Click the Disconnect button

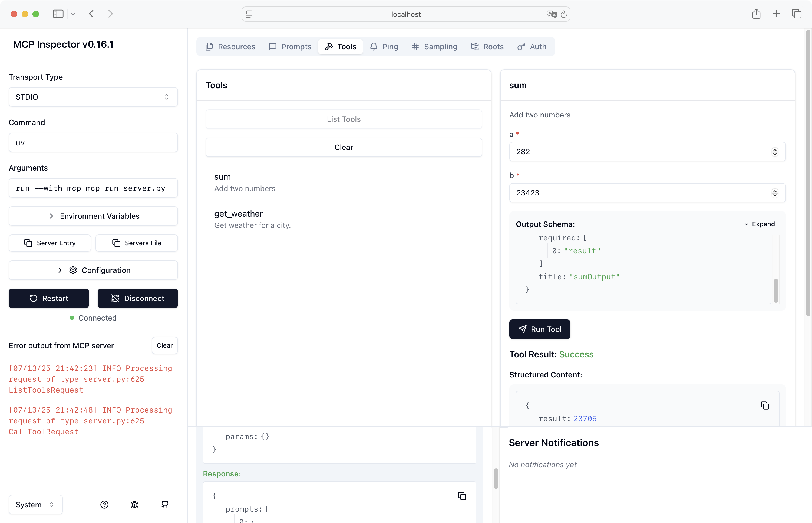(137, 298)
